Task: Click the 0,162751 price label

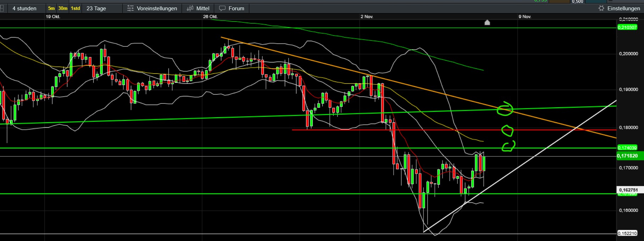Action: coord(628,190)
